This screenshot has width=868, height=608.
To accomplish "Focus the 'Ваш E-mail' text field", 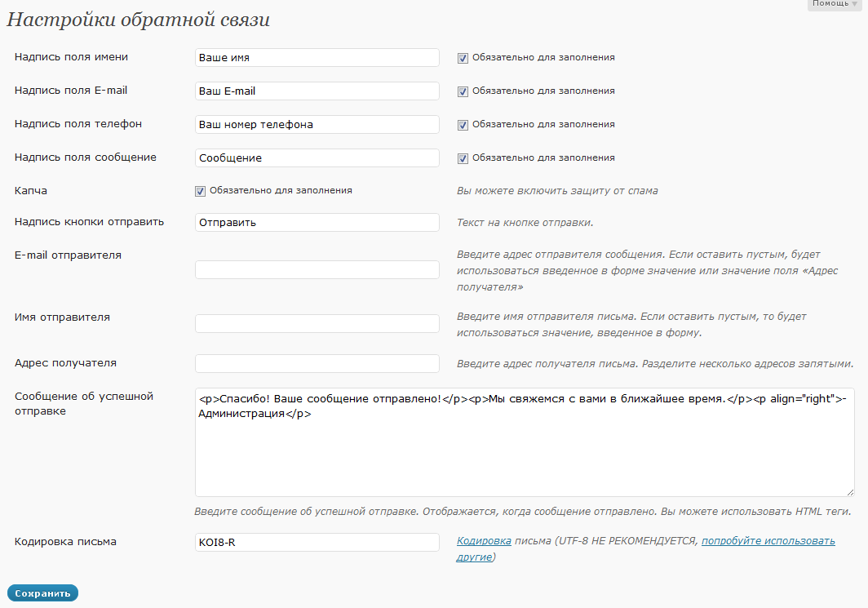I will click(317, 91).
